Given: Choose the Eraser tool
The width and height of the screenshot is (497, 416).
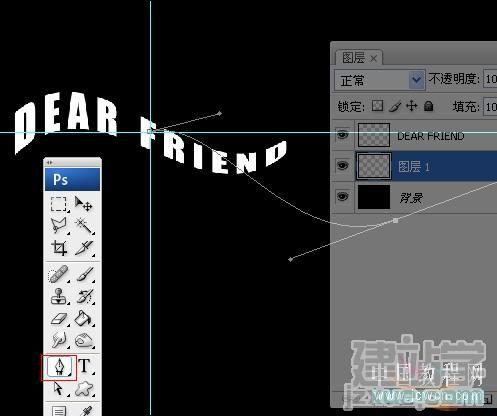Looking at the screenshot, I should 59,319.
